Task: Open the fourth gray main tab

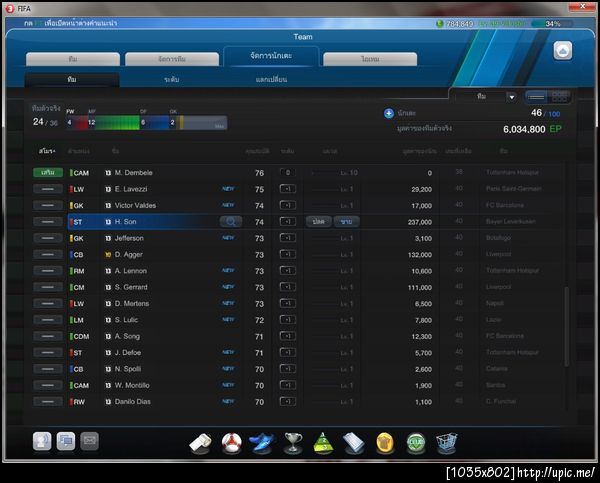Action: click(x=370, y=59)
